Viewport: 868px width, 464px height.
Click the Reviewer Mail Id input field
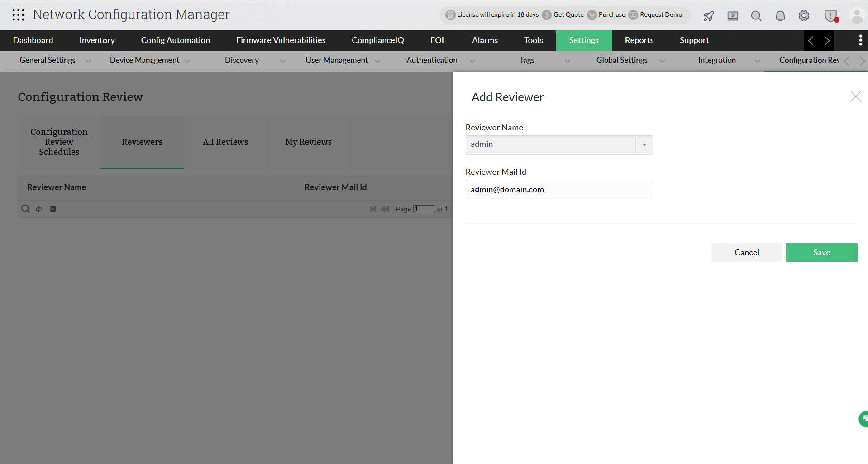pyautogui.click(x=559, y=190)
